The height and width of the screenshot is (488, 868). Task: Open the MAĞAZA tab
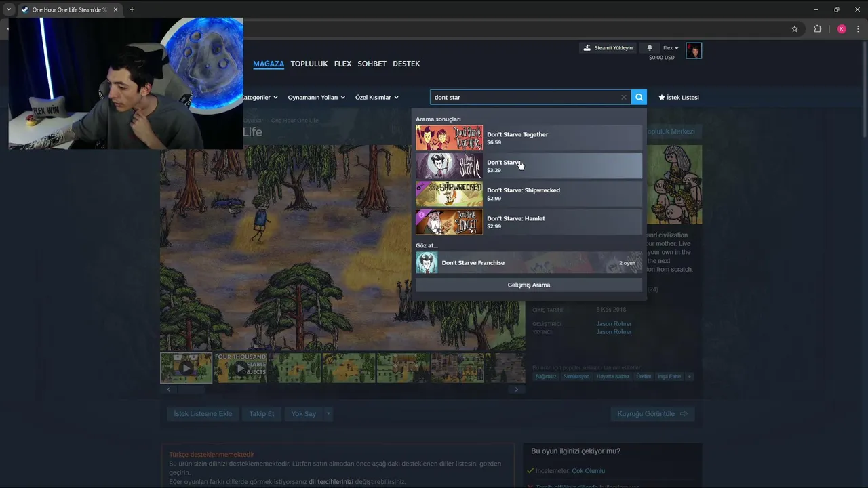(x=269, y=64)
